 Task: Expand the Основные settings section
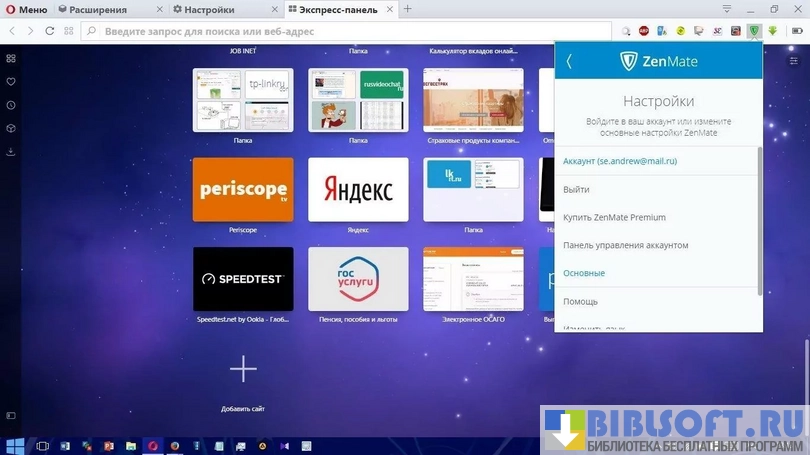click(584, 273)
